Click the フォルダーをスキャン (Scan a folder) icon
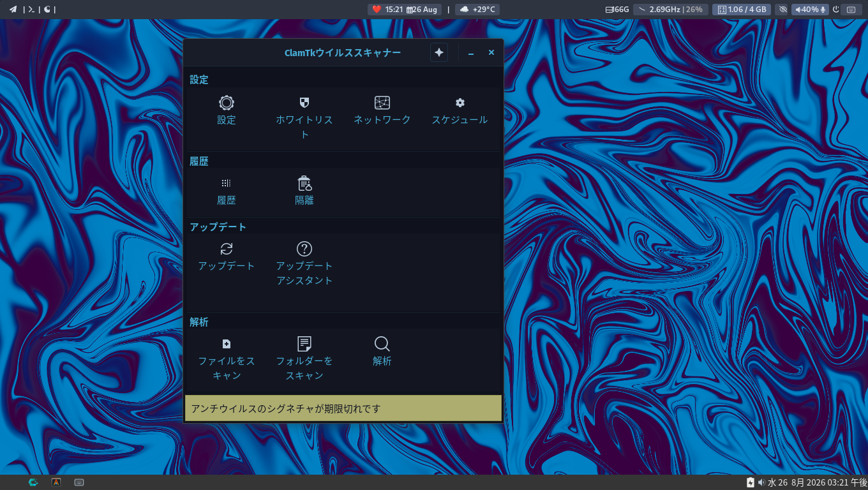 [x=304, y=344]
